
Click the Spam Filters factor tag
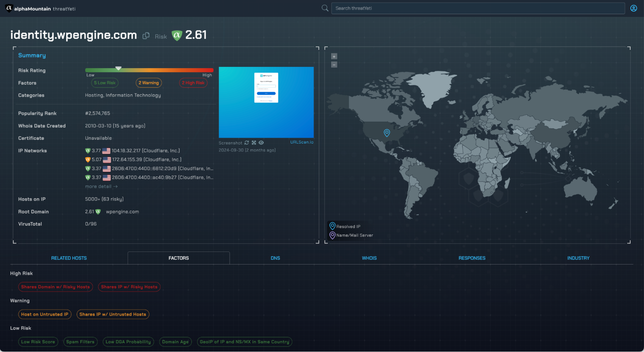pyautogui.click(x=80, y=342)
